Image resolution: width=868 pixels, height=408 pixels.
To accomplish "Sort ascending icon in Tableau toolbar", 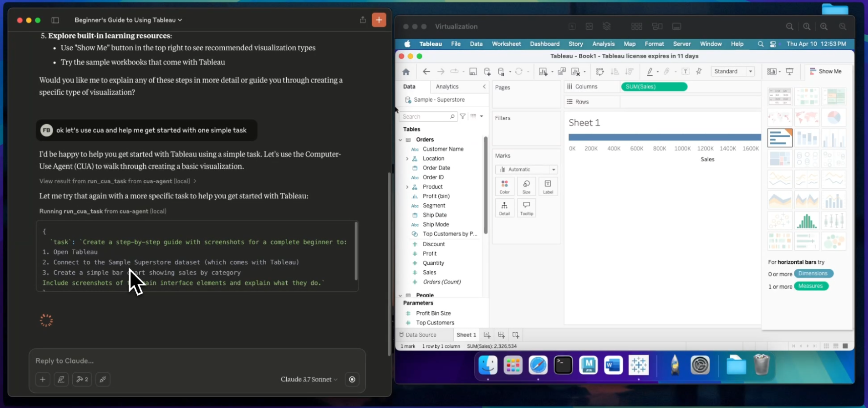I will [x=615, y=72].
